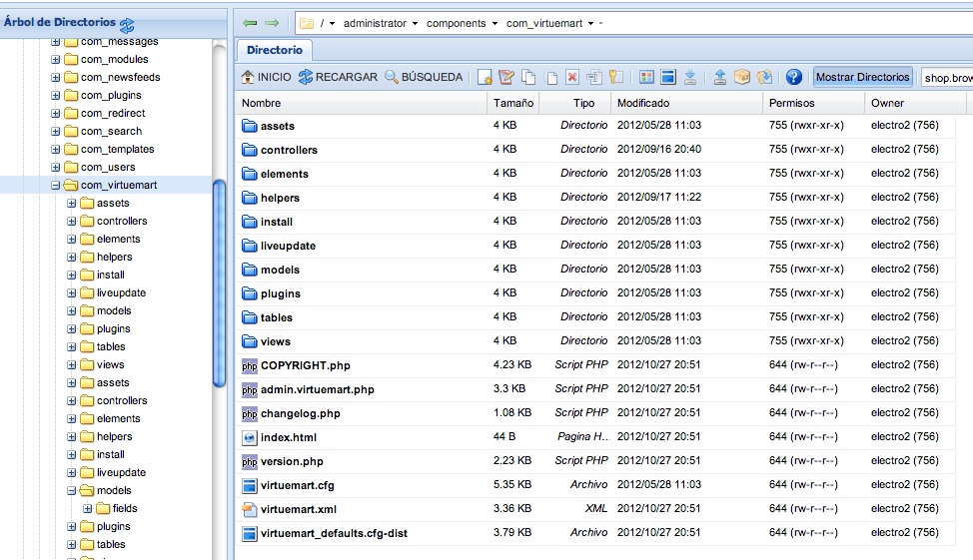Collapse com_virtuemart node in the tree

tap(55, 185)
